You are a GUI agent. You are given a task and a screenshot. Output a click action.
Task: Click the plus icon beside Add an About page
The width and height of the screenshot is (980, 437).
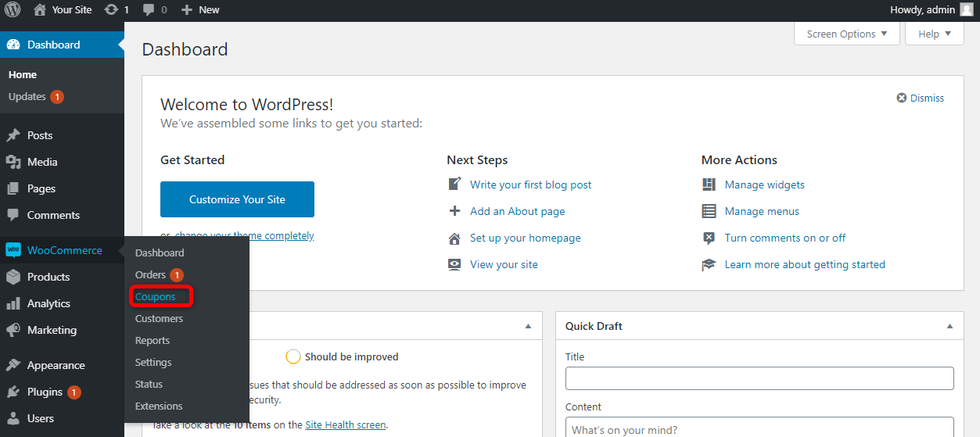454,211
